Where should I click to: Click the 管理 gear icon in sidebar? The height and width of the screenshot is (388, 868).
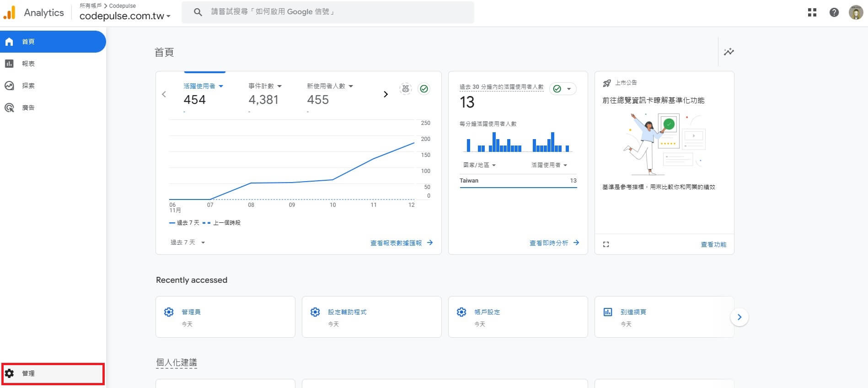coord(10,373)
